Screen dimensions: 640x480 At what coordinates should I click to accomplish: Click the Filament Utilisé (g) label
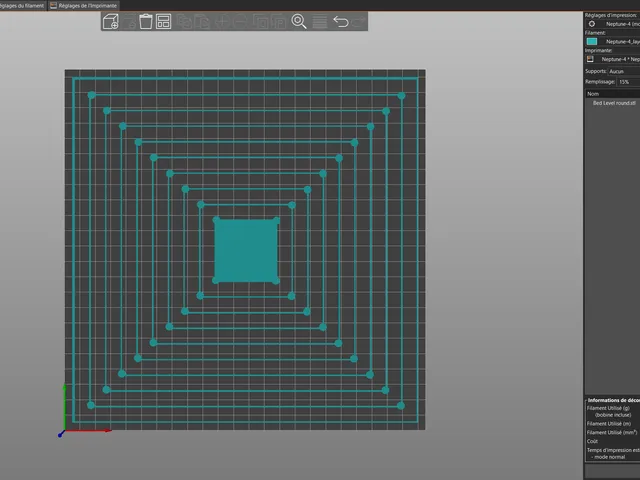(x=608, y=408)
